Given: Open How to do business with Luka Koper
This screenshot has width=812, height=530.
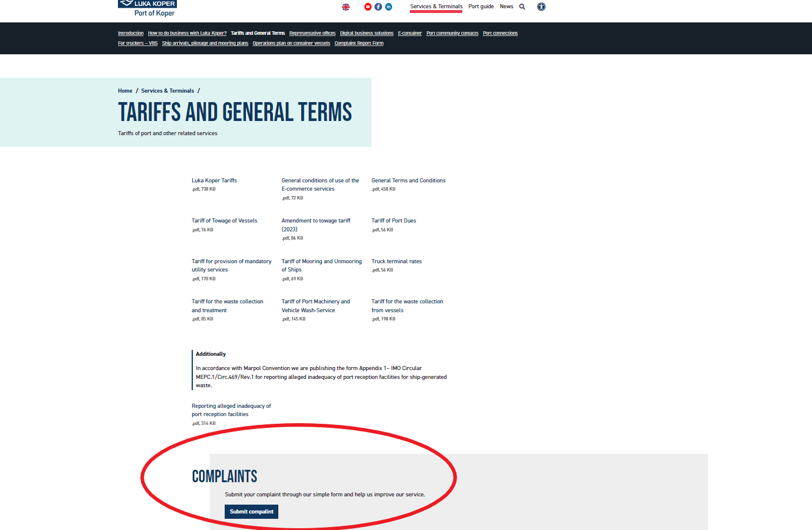Looking at the screenshot, I should tap(187, 33).
